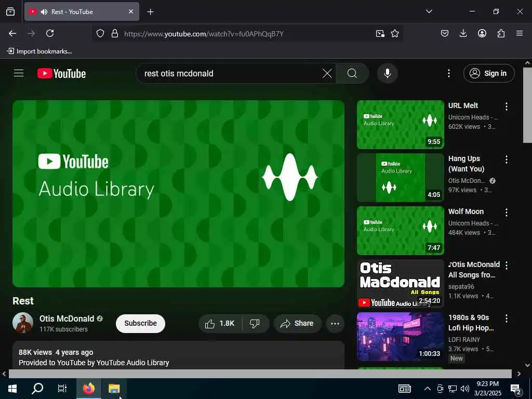Open the notification center icon
The image size is (532, 399).
tap(515, 389)
